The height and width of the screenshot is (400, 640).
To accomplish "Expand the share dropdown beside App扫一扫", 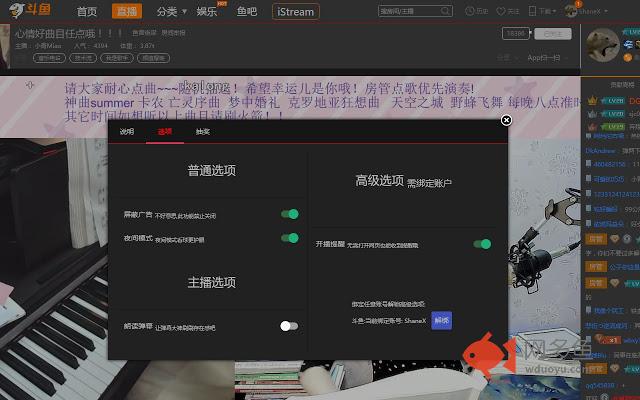I will [507, 58].
